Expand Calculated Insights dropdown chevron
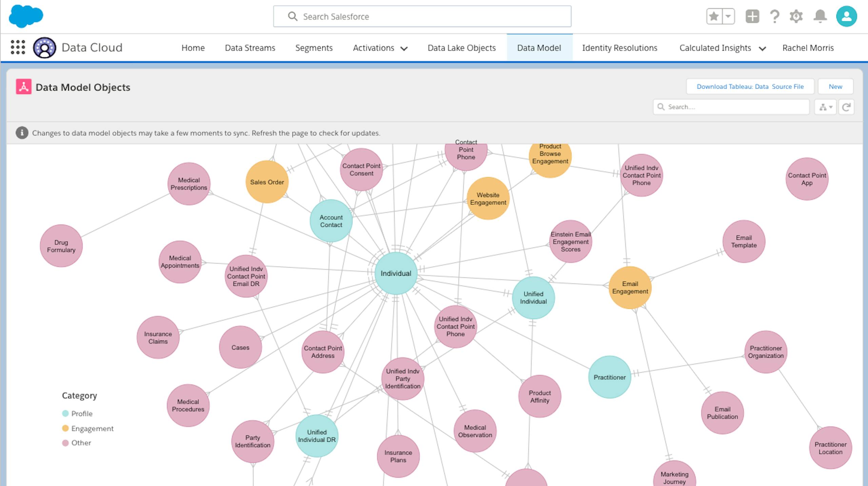868x486 pixels. [x=762, y=48]
